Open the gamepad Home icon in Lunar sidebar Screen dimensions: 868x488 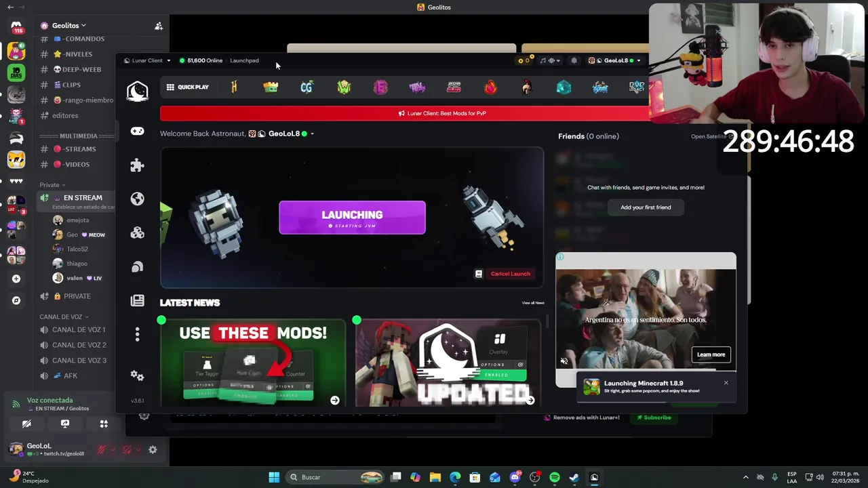[137, 131]
